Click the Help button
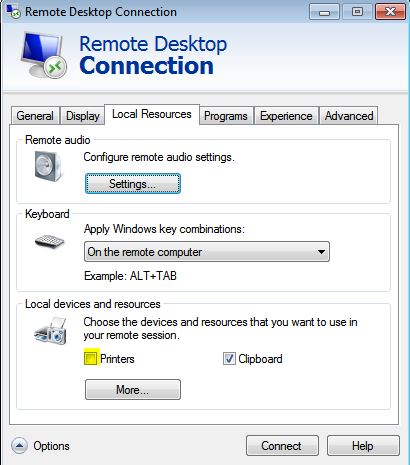 363,445
